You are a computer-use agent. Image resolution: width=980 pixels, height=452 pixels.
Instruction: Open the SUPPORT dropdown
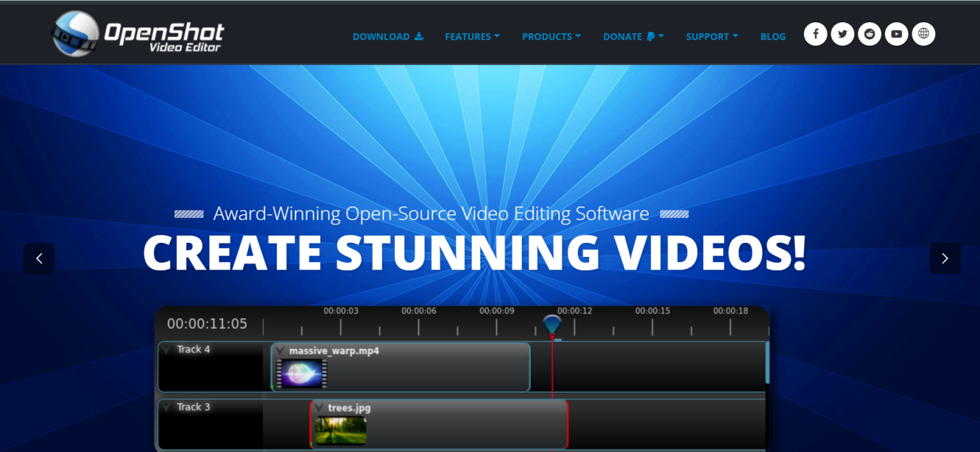pos(711,36)
